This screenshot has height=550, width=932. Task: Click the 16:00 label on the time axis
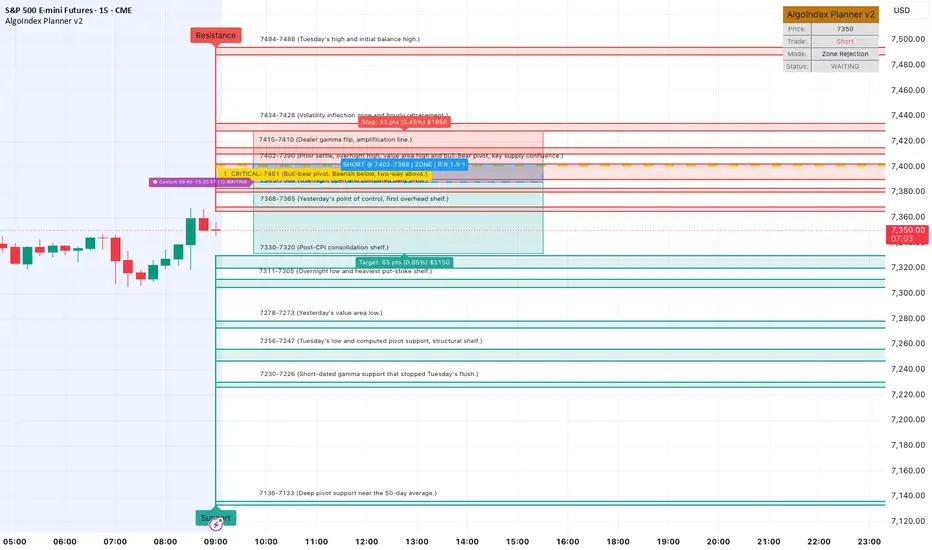click(x=568, y=542)
